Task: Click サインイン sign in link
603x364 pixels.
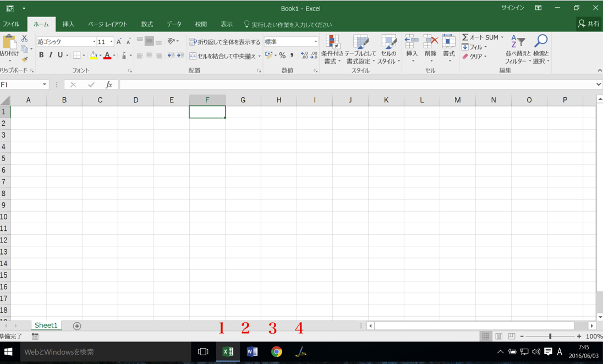Action: pyautogui.click(x=512, y=8)
